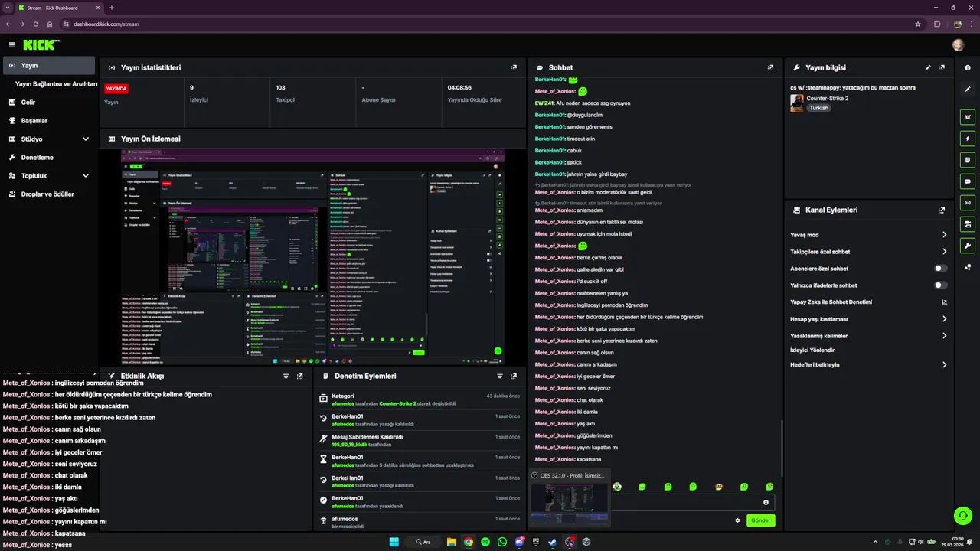Screen dimensions: 980x551
Task: Click İzleyici Yönlendir
Action: coord(812,350)
